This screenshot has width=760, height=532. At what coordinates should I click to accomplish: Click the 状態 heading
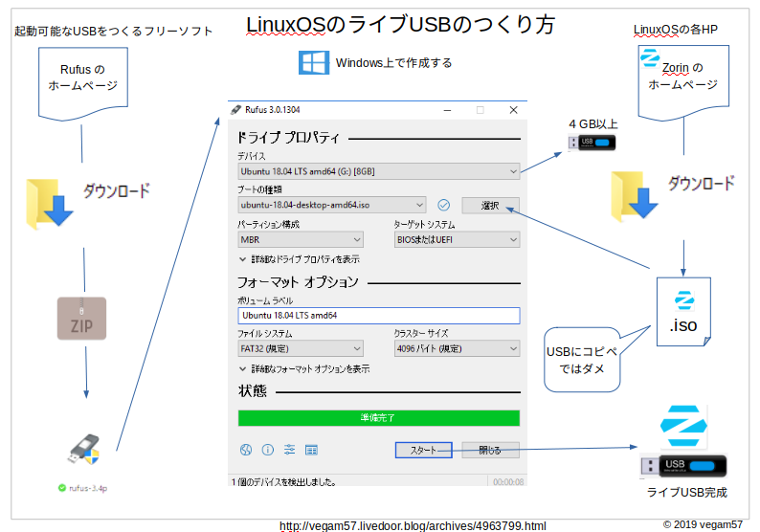pos(252,390)
